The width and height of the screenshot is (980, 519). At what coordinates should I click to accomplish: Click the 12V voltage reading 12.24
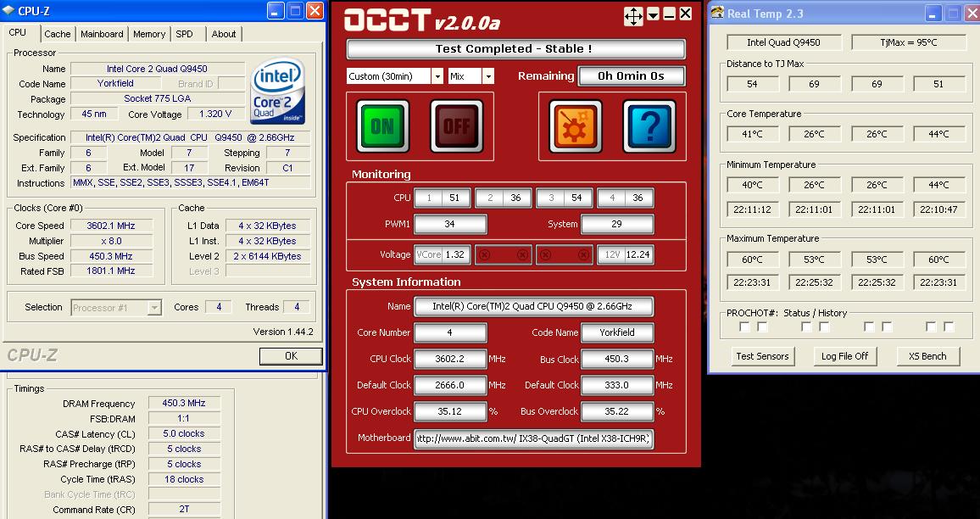click(x=638, y=254)
